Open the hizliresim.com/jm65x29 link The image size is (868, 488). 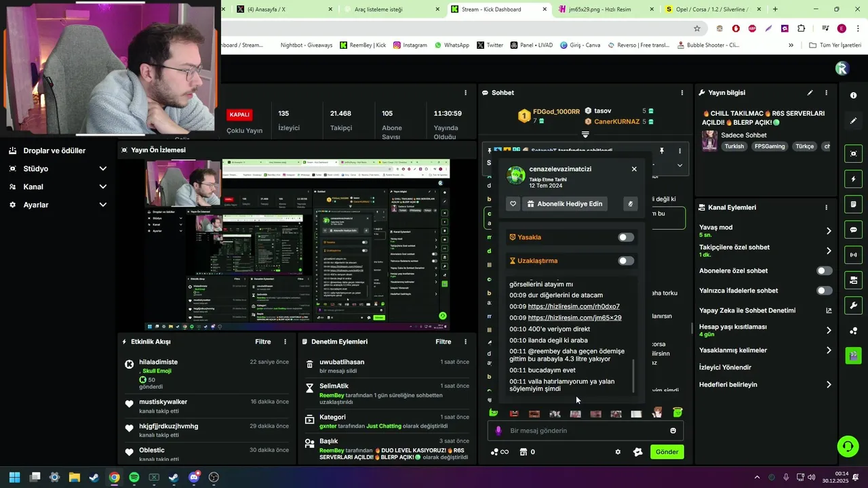click(x=574, y=318)
